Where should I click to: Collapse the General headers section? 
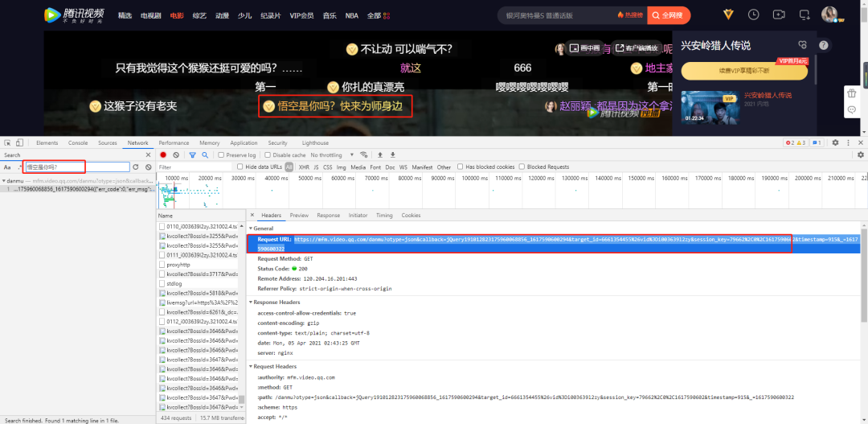coord(250,228)
